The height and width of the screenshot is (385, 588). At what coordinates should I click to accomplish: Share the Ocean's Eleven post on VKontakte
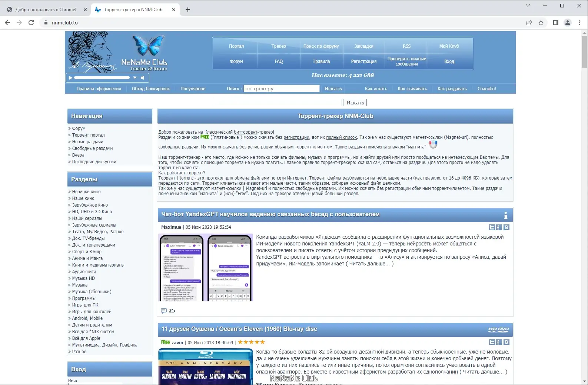click(506, 342)
